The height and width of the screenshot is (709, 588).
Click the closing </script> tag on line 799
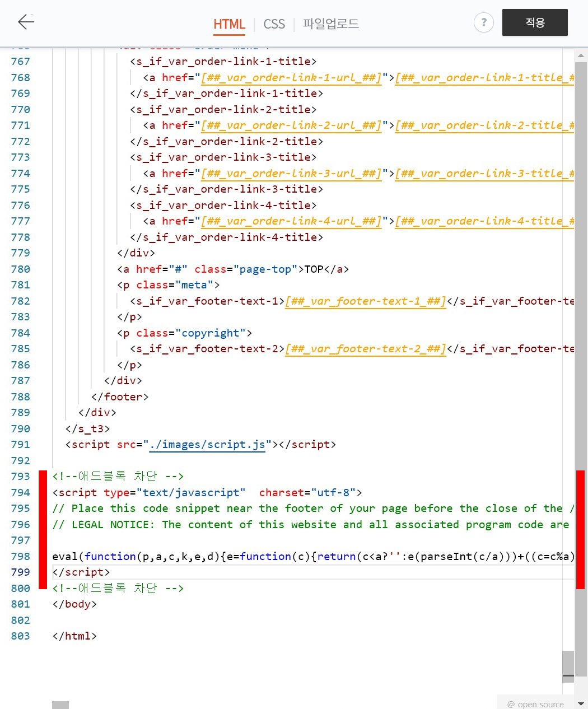click(x=81, y=572)
